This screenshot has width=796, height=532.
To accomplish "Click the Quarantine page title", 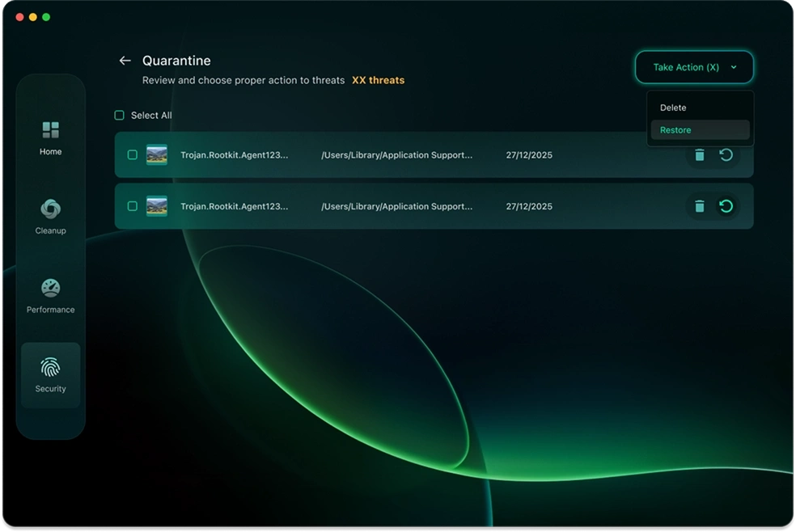I will [176, 61].
